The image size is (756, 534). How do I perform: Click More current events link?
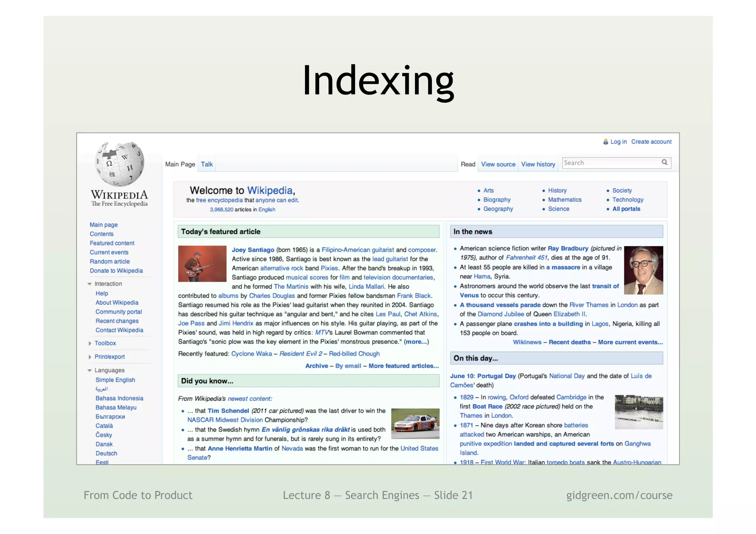coord(630,342)
